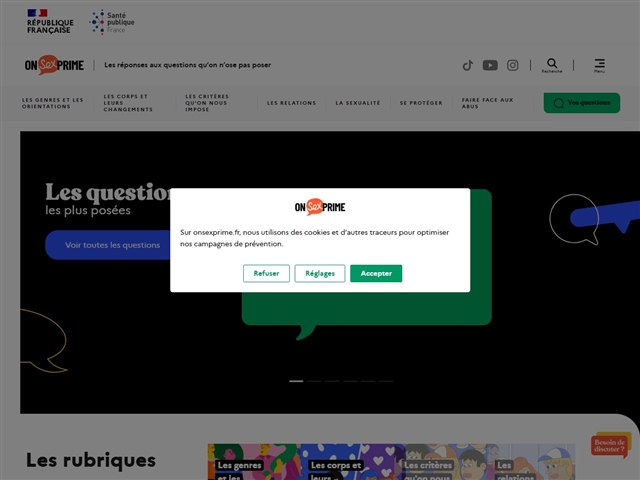Image resolution: width=640 pixels, height=480 pixels.
Task: Open Les critères rubrique thumbnail
Action: click(439, 462)
